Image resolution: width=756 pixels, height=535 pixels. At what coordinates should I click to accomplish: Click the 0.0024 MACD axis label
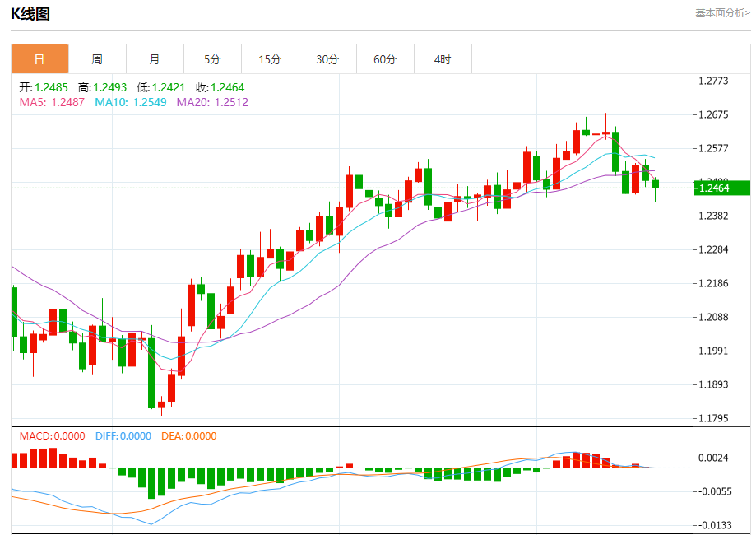point(713,458)
